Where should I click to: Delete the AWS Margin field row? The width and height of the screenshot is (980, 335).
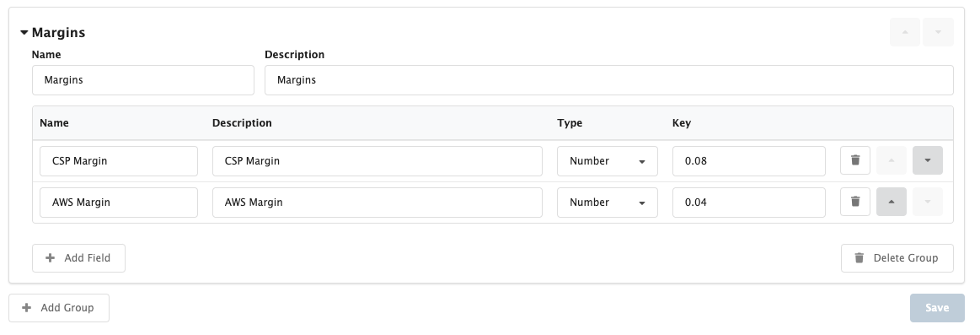(x=855, y=203)
